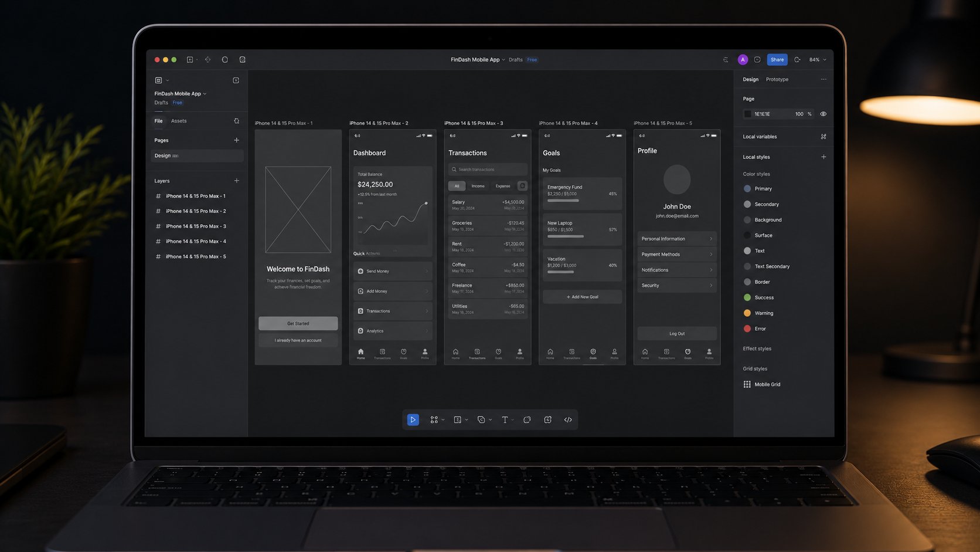Click Search transactions field in frame 3
The width and height of the screenshot is (980, 552).
(488, 170)
